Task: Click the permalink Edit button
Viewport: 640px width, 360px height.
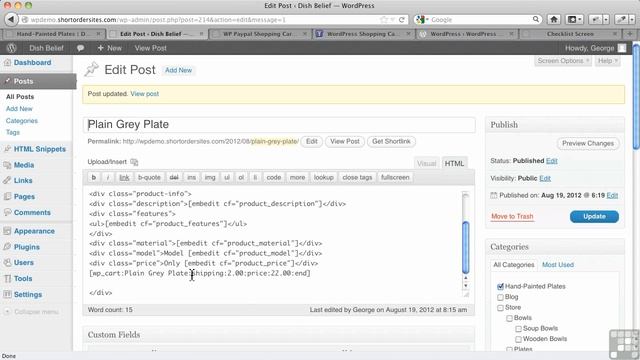Action: point(311,141)
